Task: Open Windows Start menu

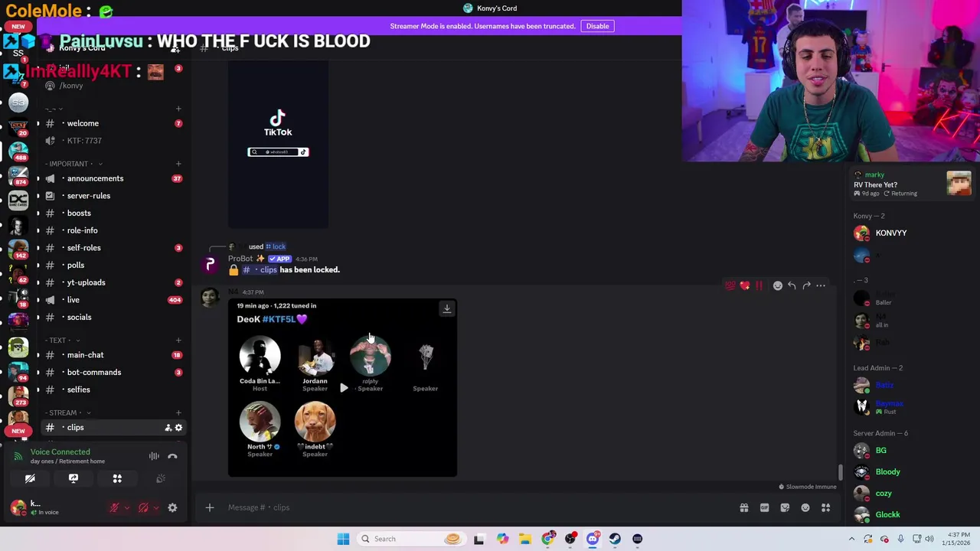Action: [343, 539]
